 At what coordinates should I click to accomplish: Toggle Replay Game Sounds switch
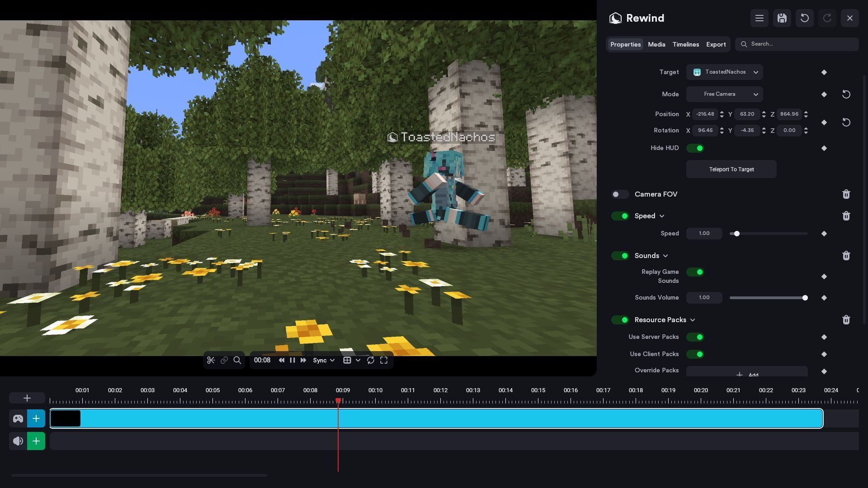tap(695, 272)
